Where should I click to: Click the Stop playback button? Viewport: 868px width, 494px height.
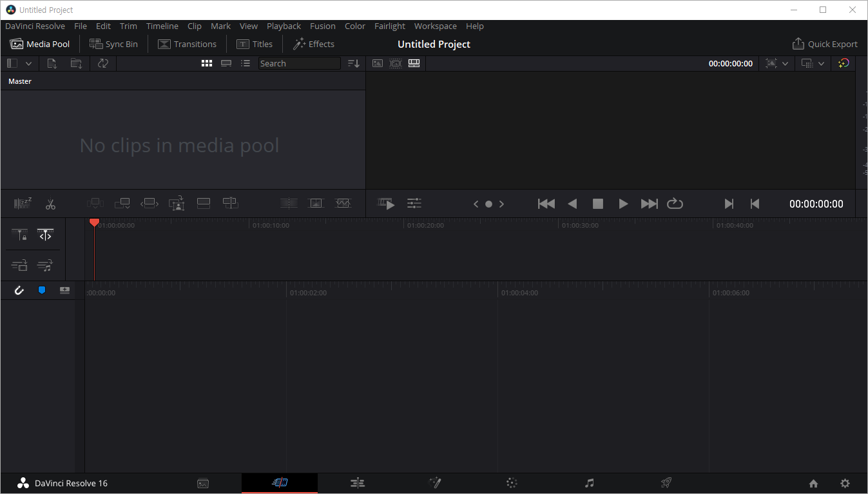598,204
